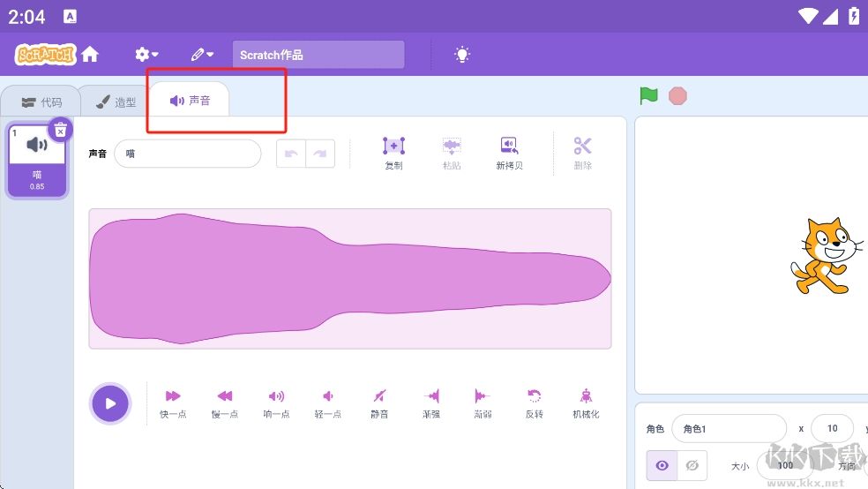Apply the 快一点 faster effect

click(173, 403)
